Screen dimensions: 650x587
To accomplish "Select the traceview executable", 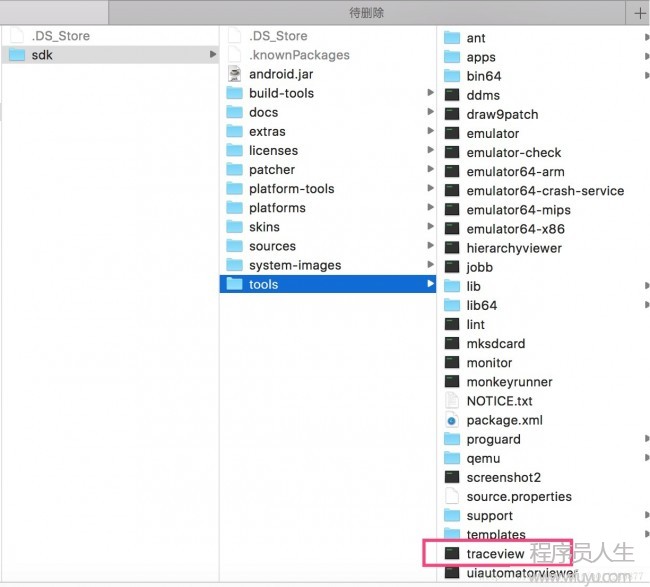I will tap(497, 553).
